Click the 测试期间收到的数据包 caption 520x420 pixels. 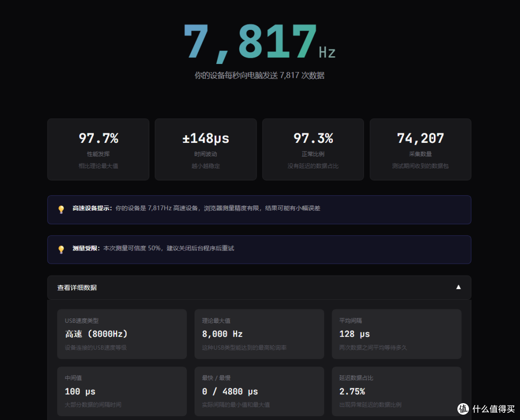click(x=420, y=166)
